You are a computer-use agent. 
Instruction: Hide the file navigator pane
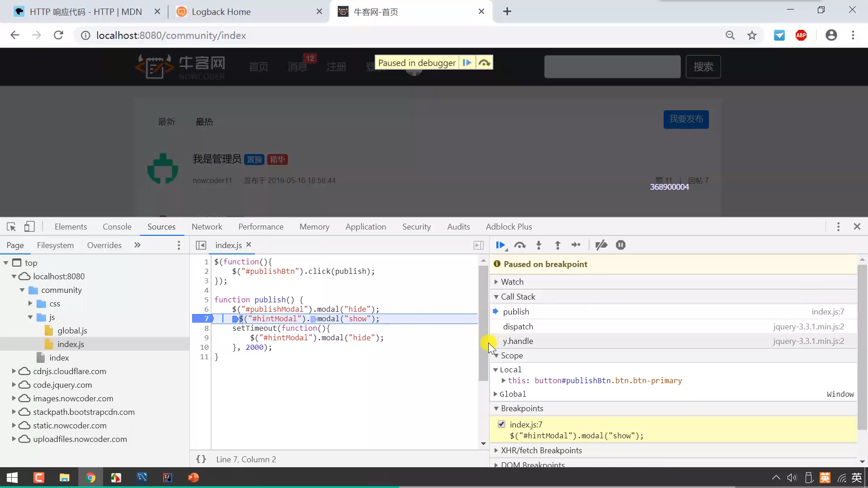coord(201,245)
